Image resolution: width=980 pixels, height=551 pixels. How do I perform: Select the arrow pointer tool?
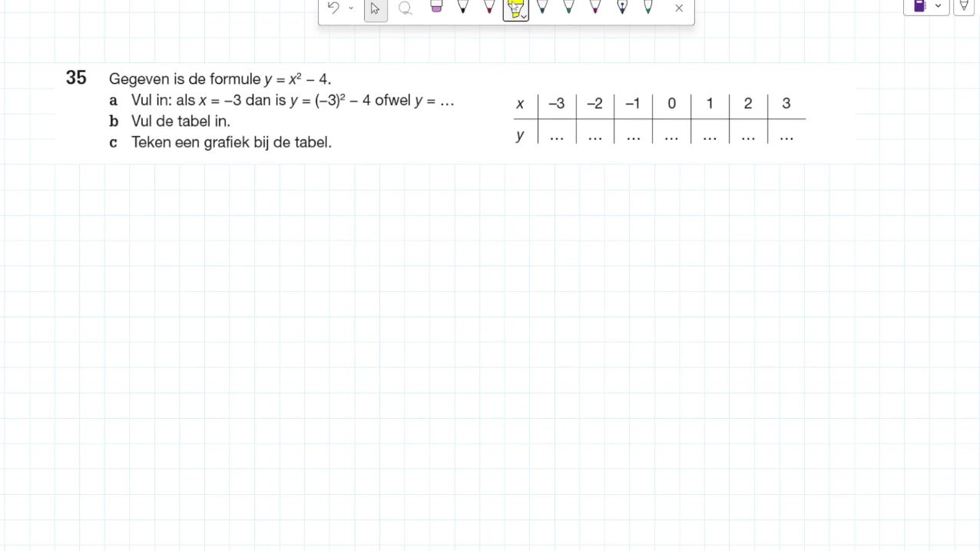coord(376,8)
